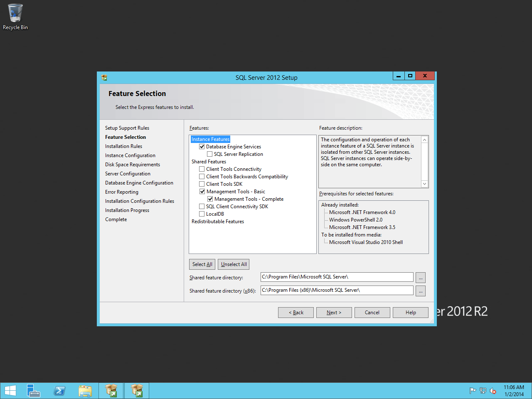
Task: Uncheck Database Engine Services
Action: (202, 147)
